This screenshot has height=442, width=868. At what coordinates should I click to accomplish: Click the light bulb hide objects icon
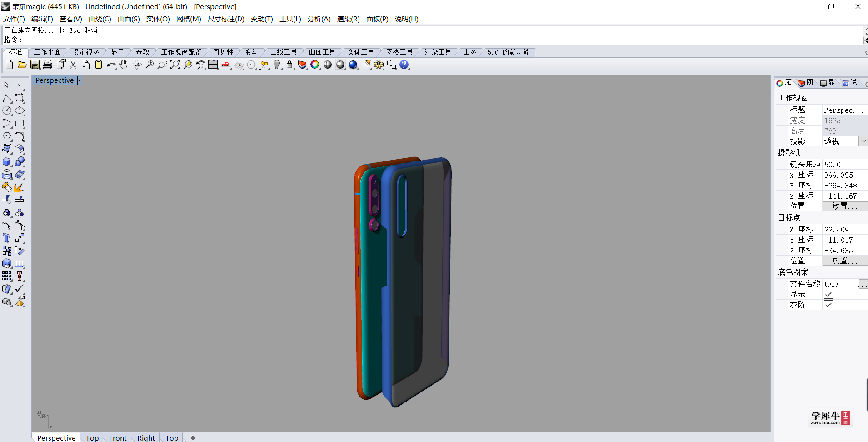[277, 65]
